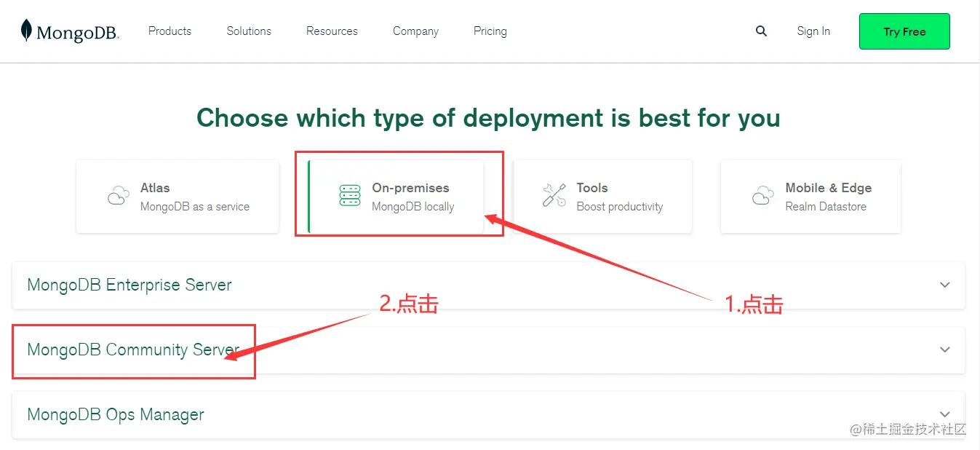Select the Tools deployment tab
This screenshot has height=450, width=980.
[x=603, y=197]
